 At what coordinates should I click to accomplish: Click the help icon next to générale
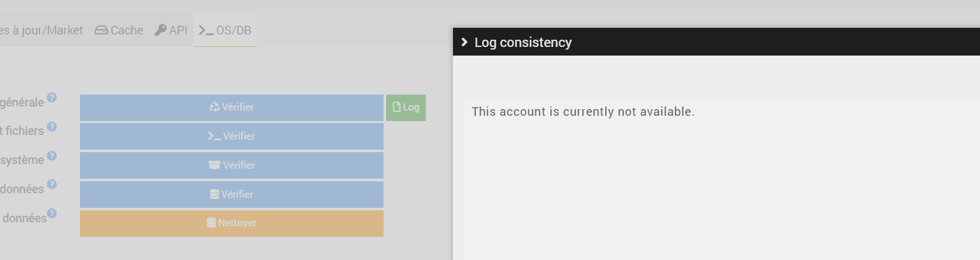pos(52,98)
